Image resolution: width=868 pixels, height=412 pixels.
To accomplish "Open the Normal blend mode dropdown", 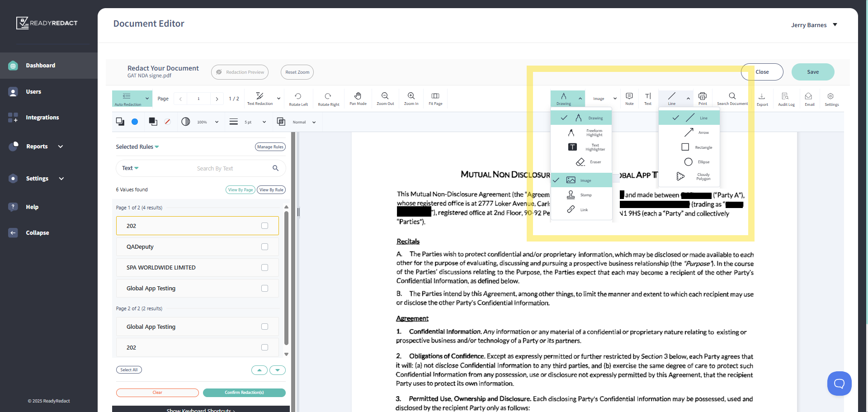I will coord(314,122).
